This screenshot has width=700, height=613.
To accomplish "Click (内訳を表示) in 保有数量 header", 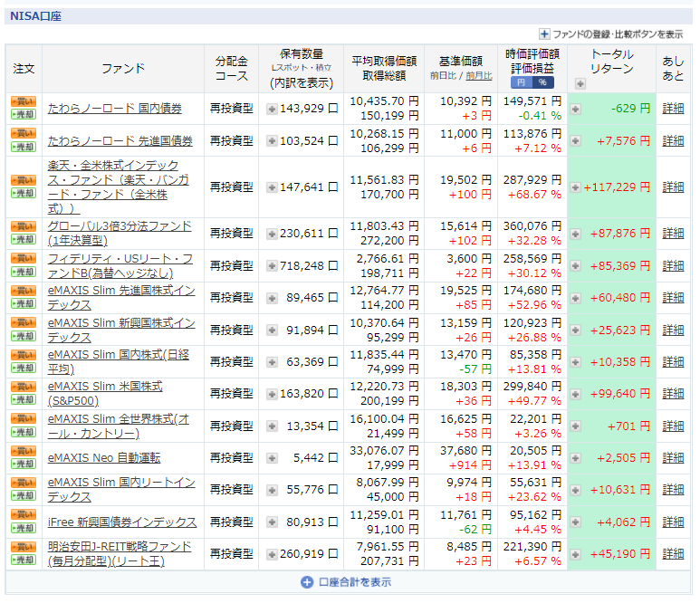I will [302, 83].
